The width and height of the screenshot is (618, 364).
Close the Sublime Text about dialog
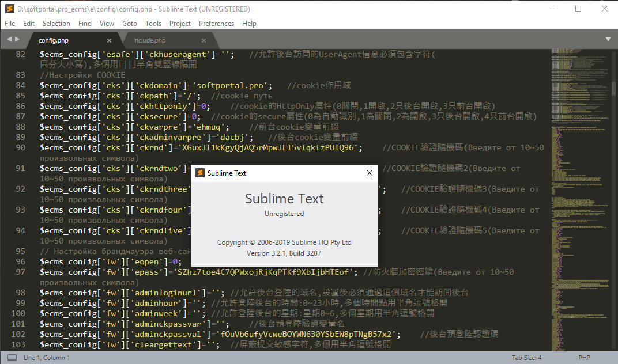[x=370, y=173]
